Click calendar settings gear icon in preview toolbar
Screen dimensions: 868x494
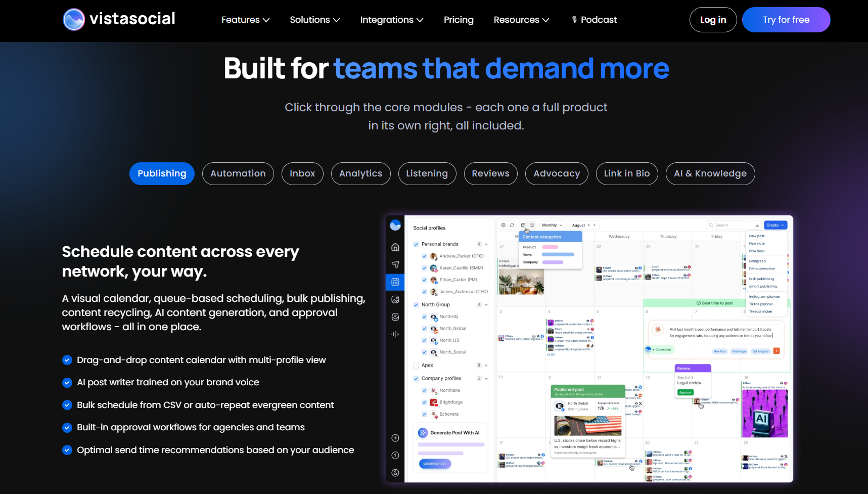tap(503, 225)
